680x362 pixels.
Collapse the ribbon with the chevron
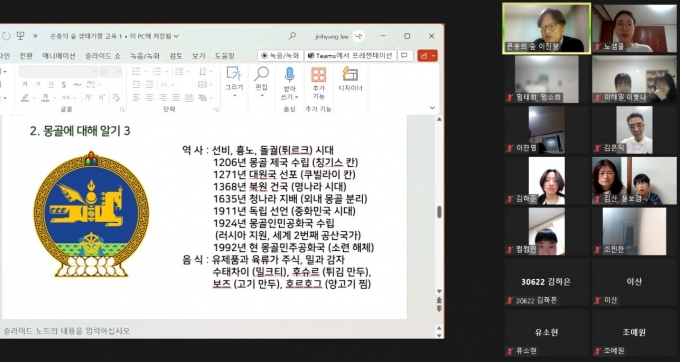coord(432,108)
